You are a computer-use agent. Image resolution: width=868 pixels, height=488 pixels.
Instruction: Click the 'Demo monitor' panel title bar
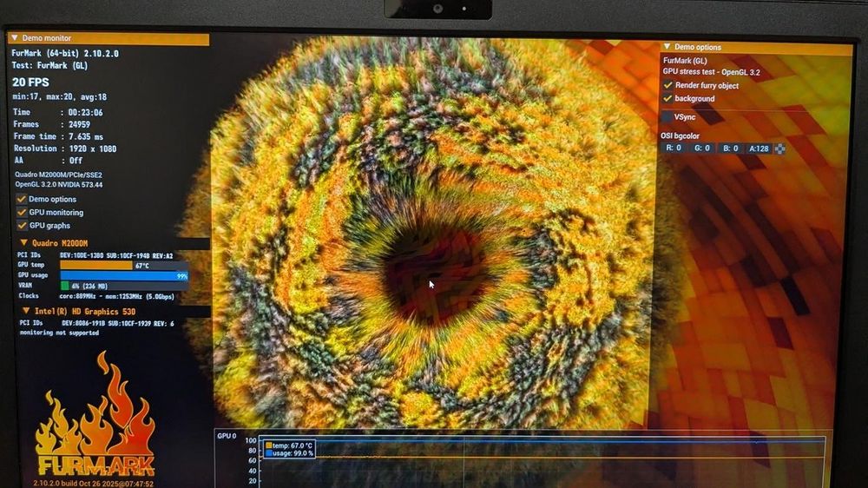click(108, 38)
